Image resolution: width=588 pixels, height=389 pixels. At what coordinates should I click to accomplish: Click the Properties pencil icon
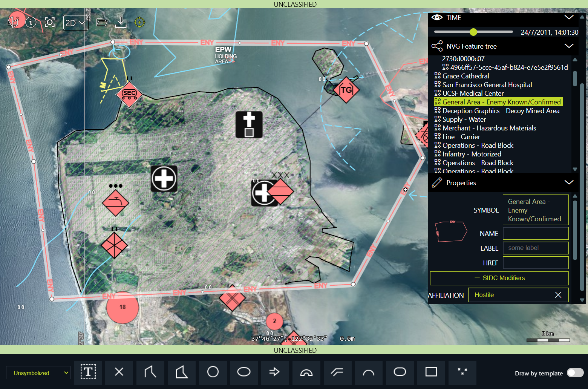pos(437,182)
